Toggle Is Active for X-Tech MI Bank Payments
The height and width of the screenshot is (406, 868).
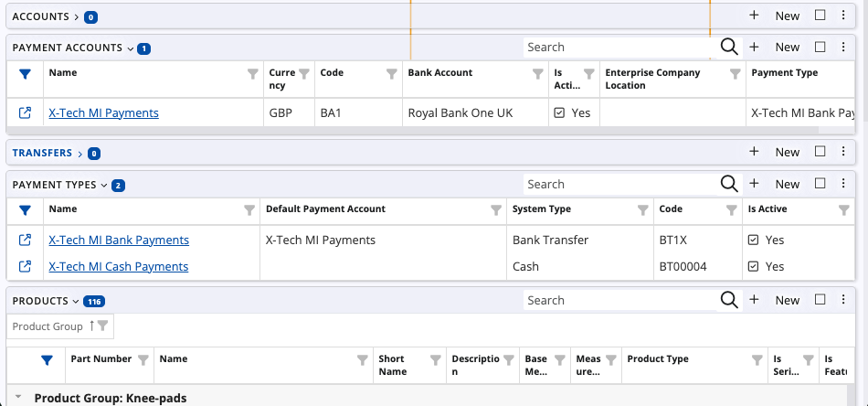(753, 240)
